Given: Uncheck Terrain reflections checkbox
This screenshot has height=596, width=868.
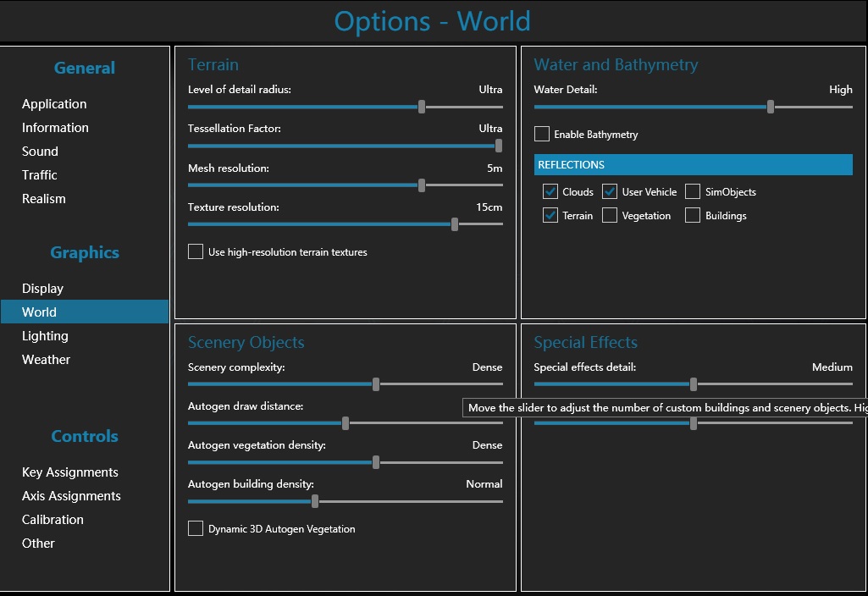Looking at the screenshot, I should tap(550, 215).
